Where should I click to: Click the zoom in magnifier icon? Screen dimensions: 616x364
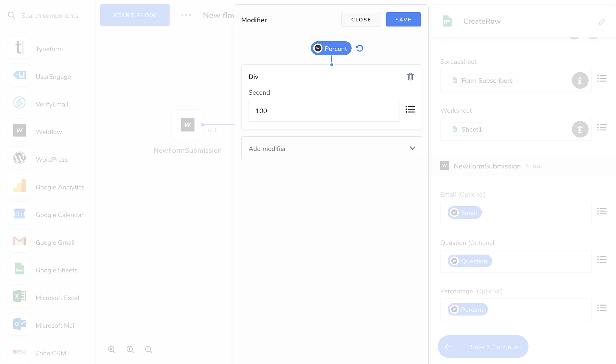(x=130, y=349)
